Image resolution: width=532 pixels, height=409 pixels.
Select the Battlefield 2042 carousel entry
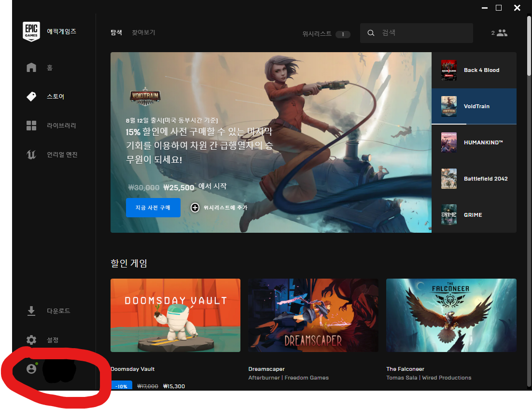(474, 179)
